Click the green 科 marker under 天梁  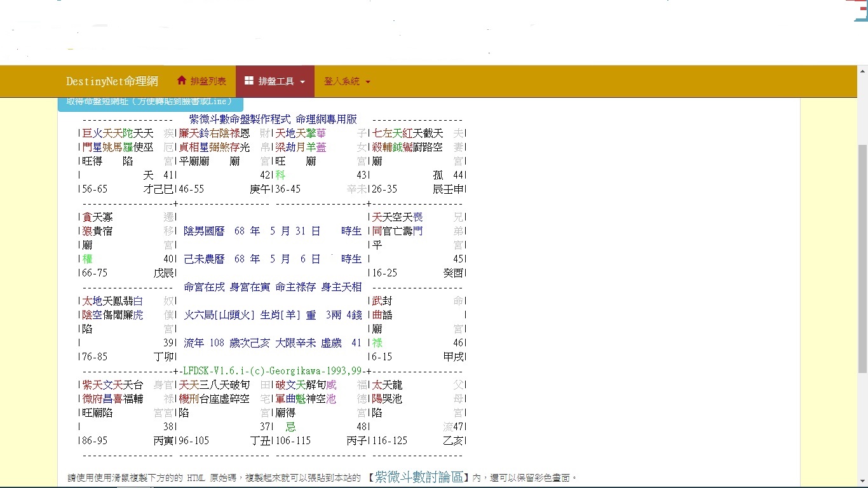(x=280, y=175)
